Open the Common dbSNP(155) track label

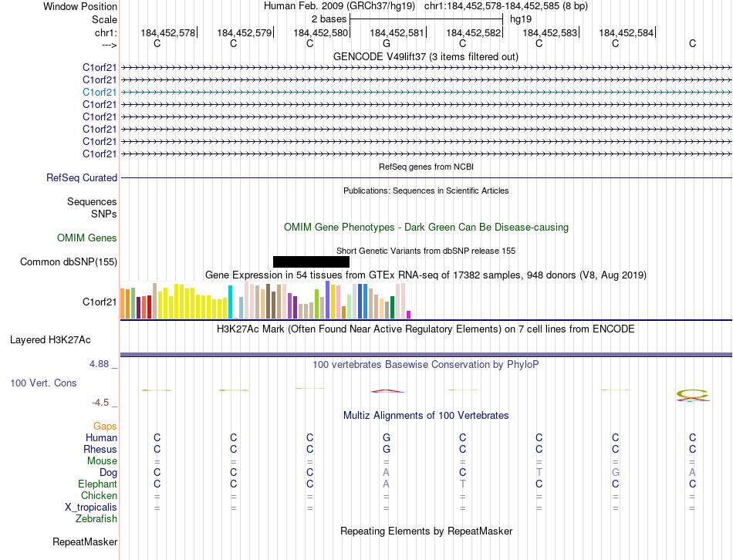pos(69,261)
